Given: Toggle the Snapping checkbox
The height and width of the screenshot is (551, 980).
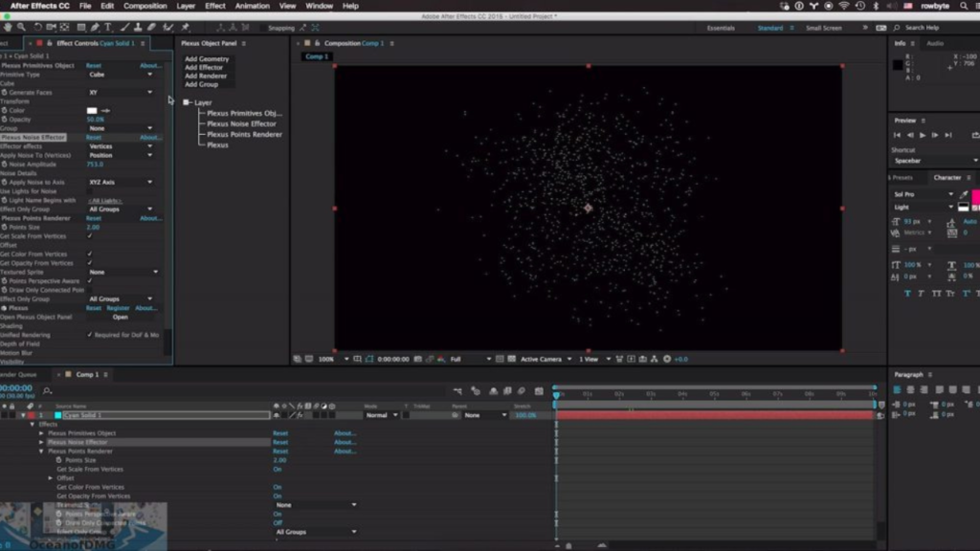Looking at the screenshot, I should point(261,28).
